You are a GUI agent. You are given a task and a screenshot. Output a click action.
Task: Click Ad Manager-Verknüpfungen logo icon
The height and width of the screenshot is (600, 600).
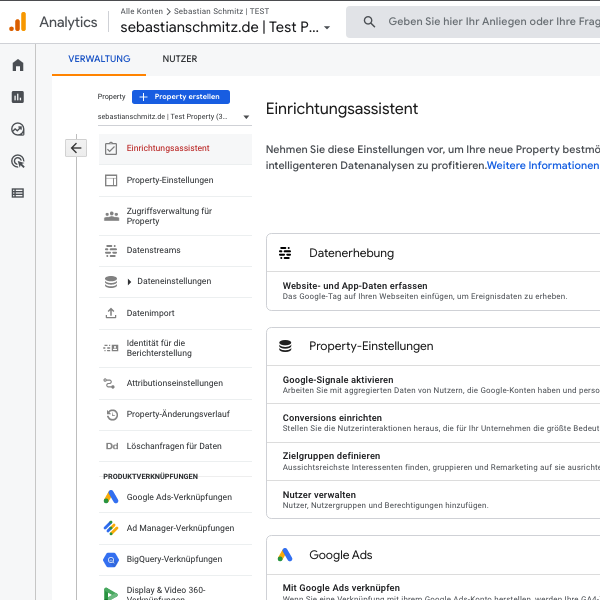(x=111, y=528)
